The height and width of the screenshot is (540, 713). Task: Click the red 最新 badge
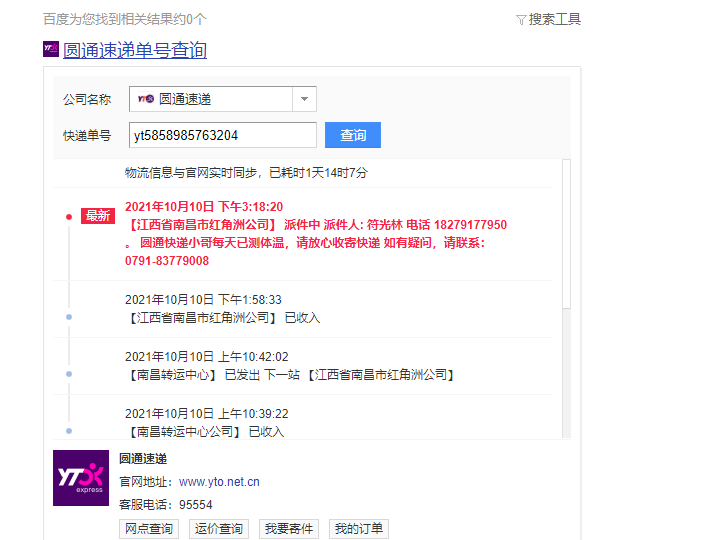98,216
